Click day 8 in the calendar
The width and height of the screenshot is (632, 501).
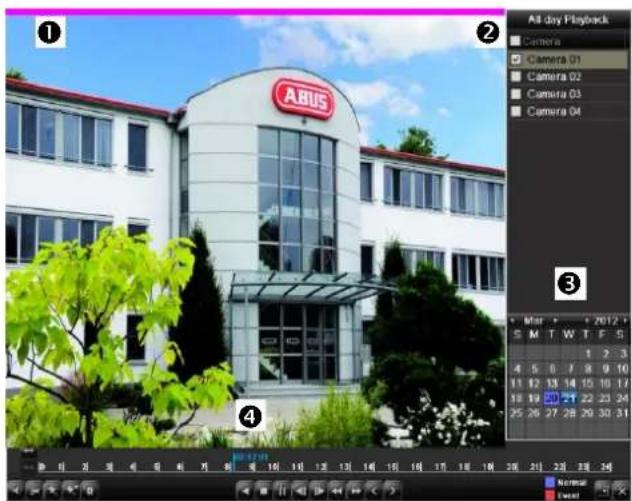588,368
